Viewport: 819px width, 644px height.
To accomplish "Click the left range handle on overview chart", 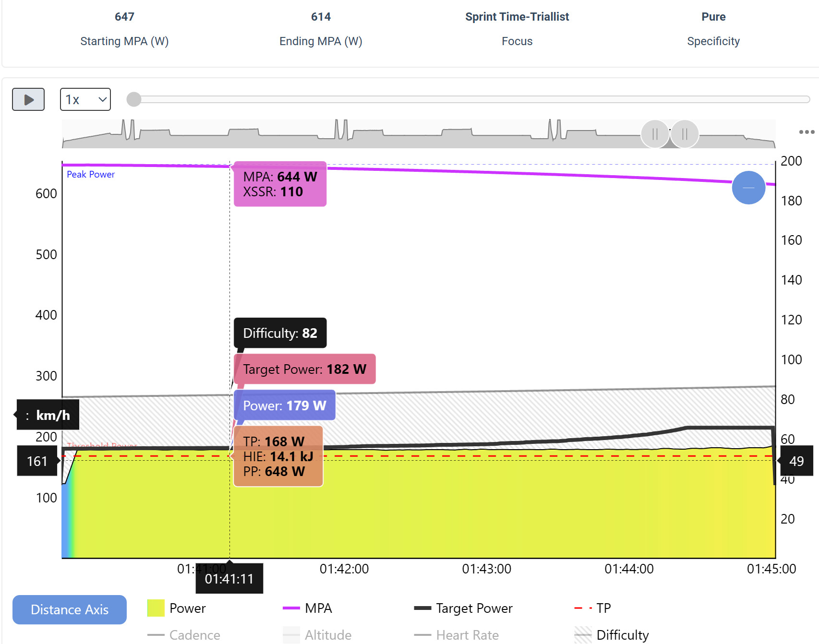I will click(x=655, y=134).
